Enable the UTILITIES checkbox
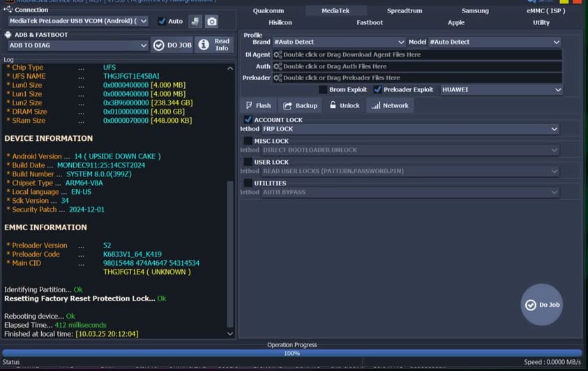 tap(248, 183)
